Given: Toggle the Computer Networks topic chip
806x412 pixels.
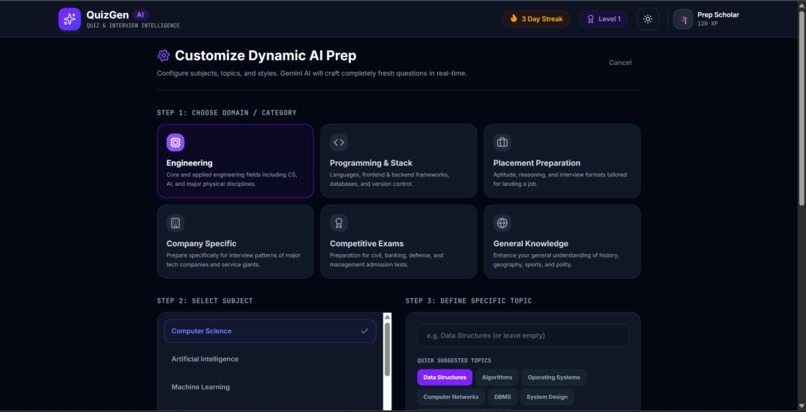Looking at the screenshot, I should [x=451, y=397].
